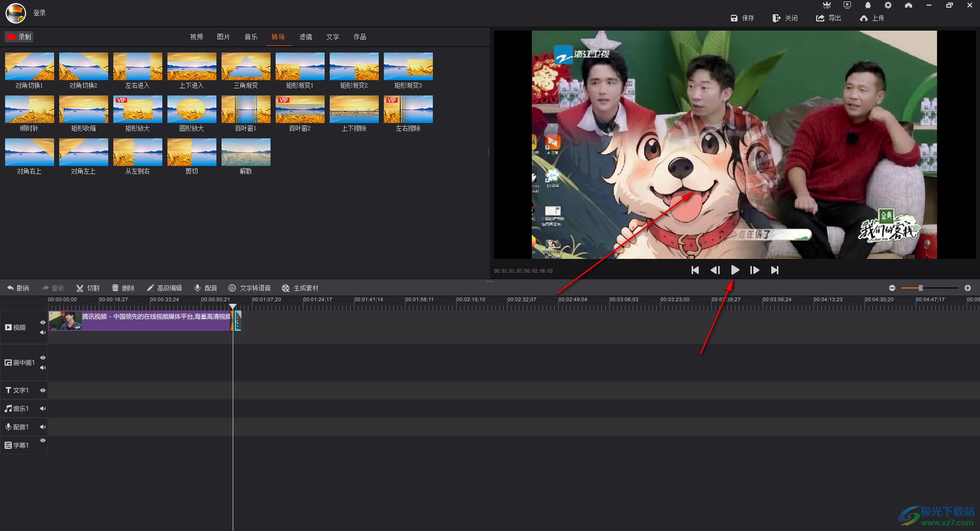
Task: Open the notification bell icon
Action: [x=868, y=5]
